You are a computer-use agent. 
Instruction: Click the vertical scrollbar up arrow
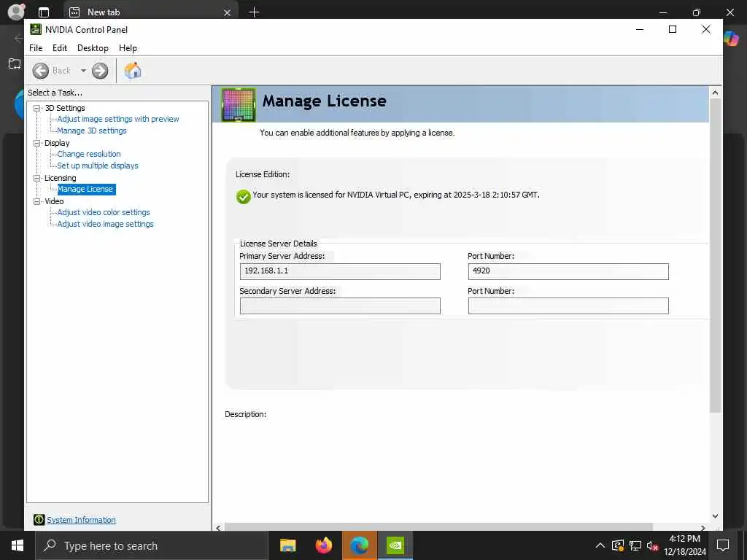click(715, 93)
